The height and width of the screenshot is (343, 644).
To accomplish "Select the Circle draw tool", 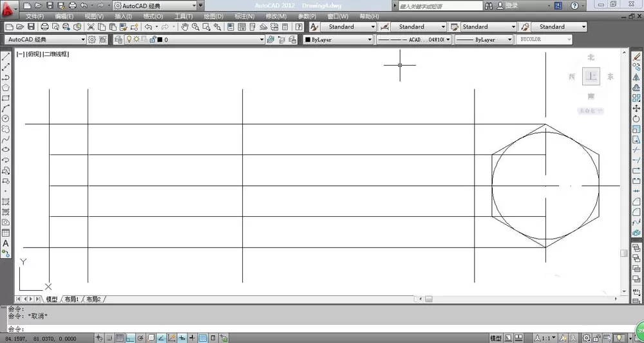I will click(6, 118).
